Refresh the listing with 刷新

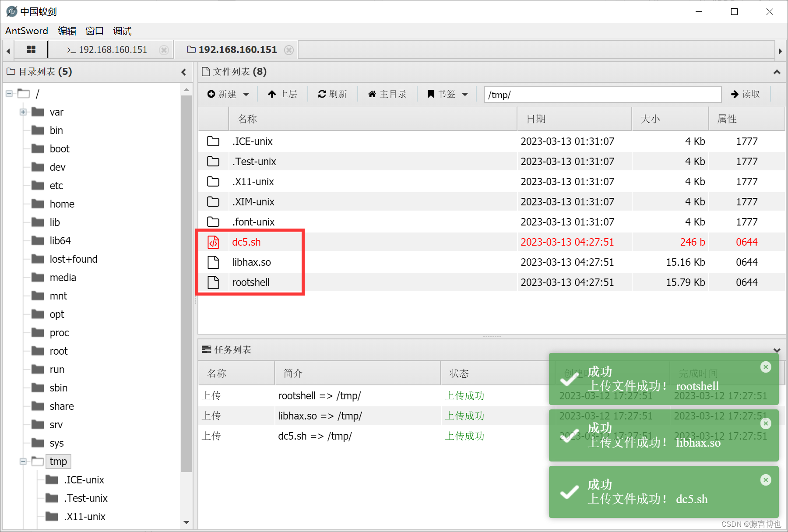[332, 94]
